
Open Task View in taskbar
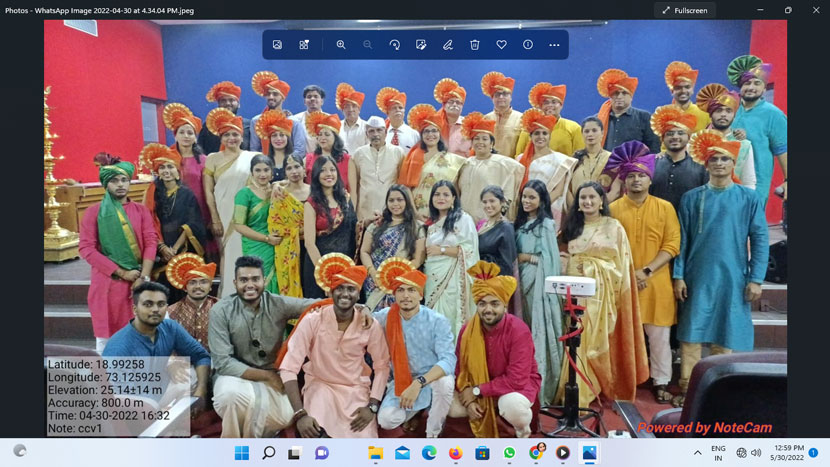[x=295, y=453]
